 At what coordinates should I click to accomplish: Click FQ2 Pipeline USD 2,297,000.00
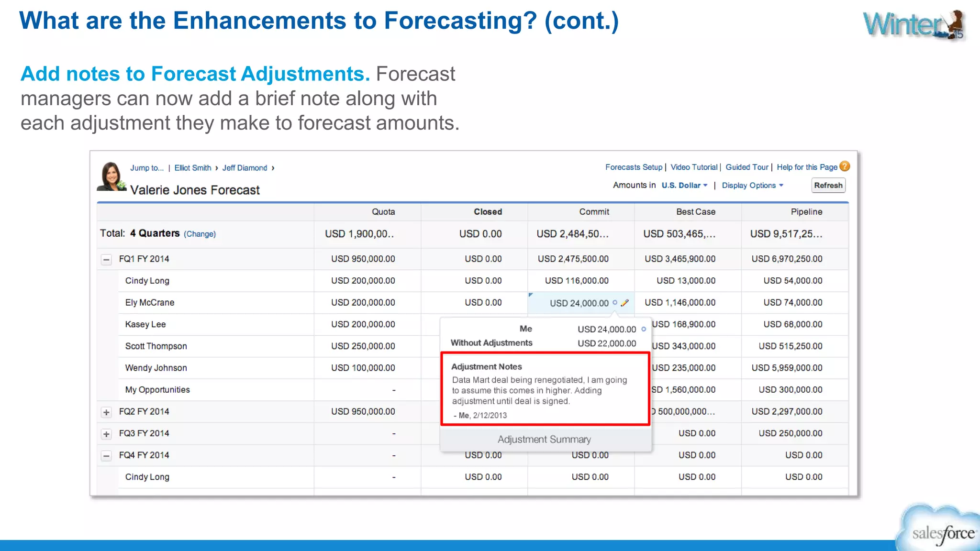pyautogui.click(x=787, y=412)
